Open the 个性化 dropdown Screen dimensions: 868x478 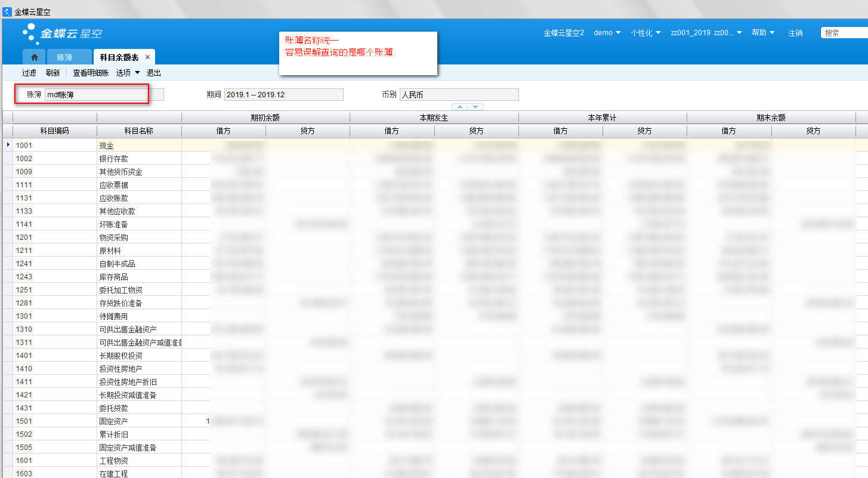pyautogui.click(x=645, y=33)
